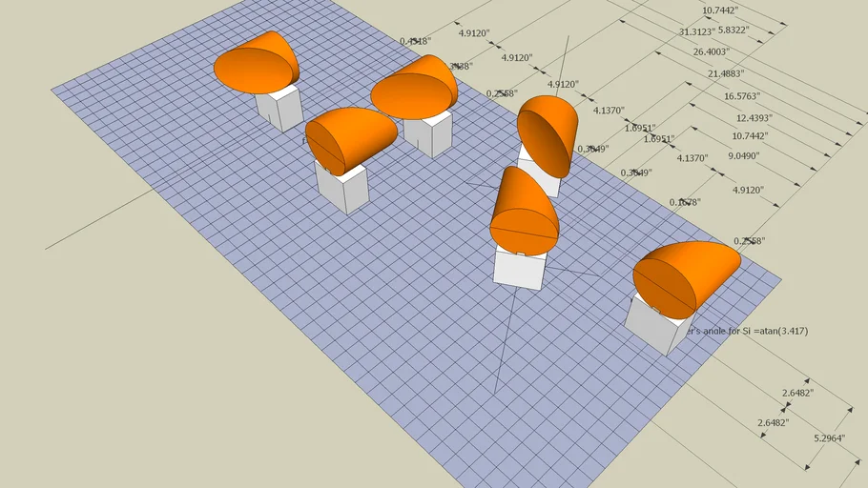Select the 16.5763" dimension label
The image size is (868, 488).
(743, 96)
